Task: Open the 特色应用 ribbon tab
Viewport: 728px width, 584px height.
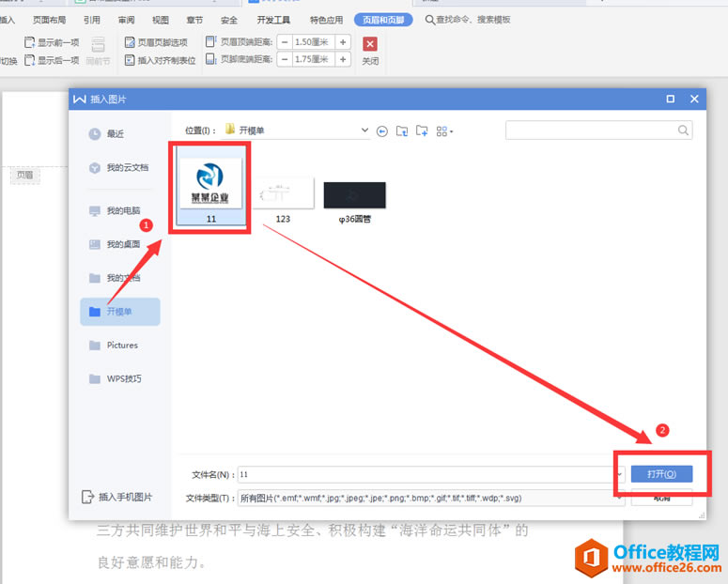Action: tap(326, 20)
